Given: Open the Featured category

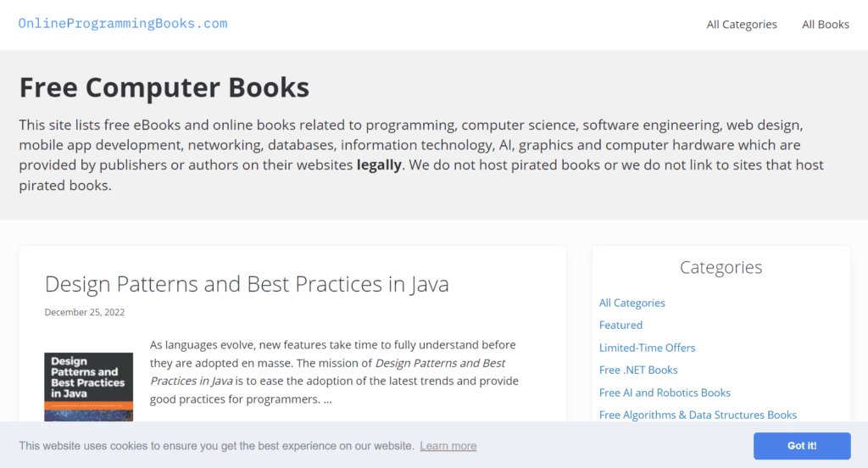Looking at the screenshot, I should pyautogui.click(x=620, y=325).
